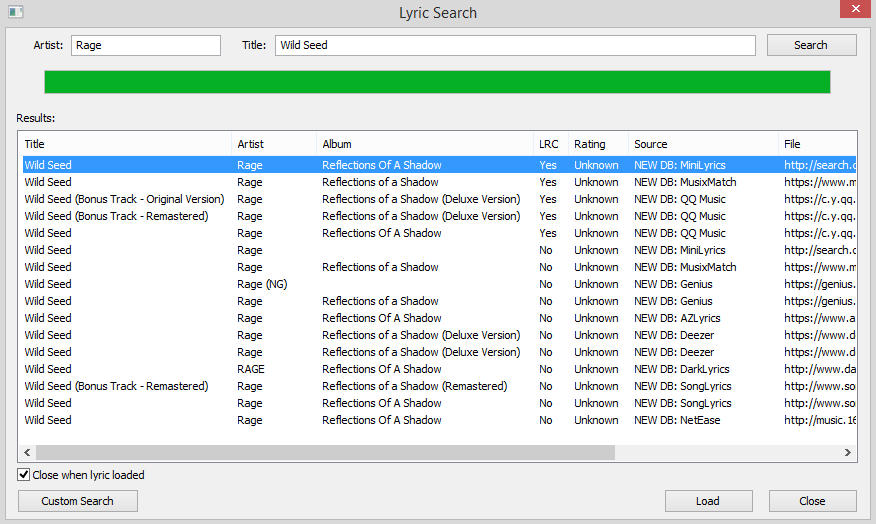
Task: Toggle 'Close when lyric loaded' checkbox
Action: pos(25,475)
